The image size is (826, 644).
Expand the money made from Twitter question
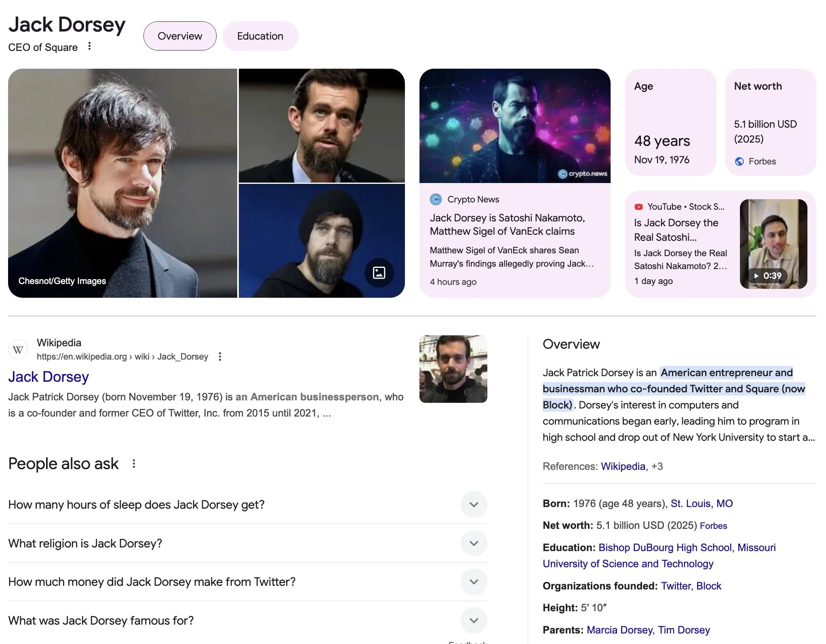pyautogui.click(x=474, y=582)
